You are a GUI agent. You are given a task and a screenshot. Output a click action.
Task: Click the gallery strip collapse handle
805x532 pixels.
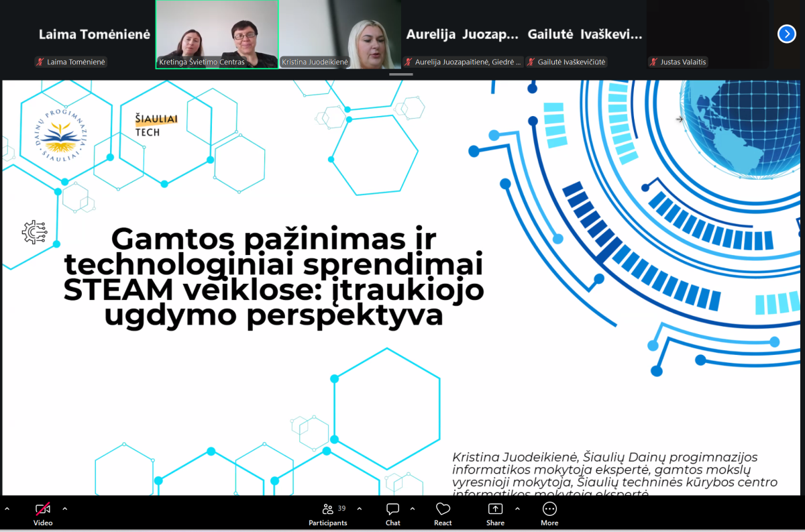401,74
